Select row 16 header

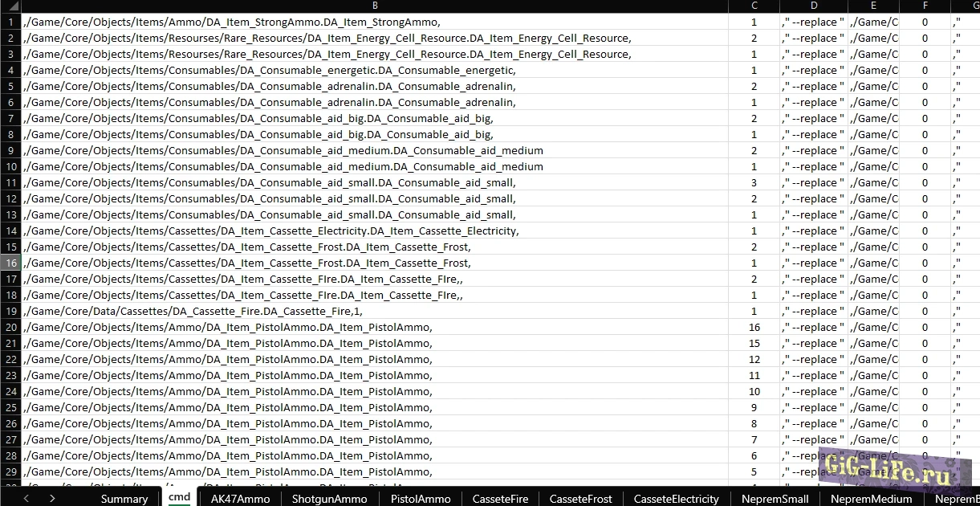[11, 263]
